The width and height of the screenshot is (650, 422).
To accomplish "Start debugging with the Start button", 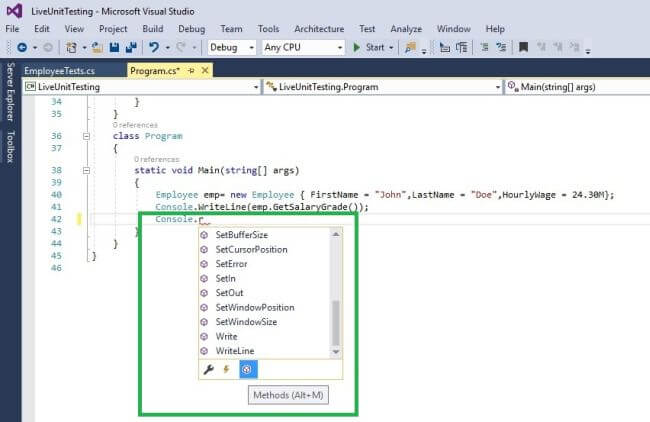I will [x=369, y=48].
